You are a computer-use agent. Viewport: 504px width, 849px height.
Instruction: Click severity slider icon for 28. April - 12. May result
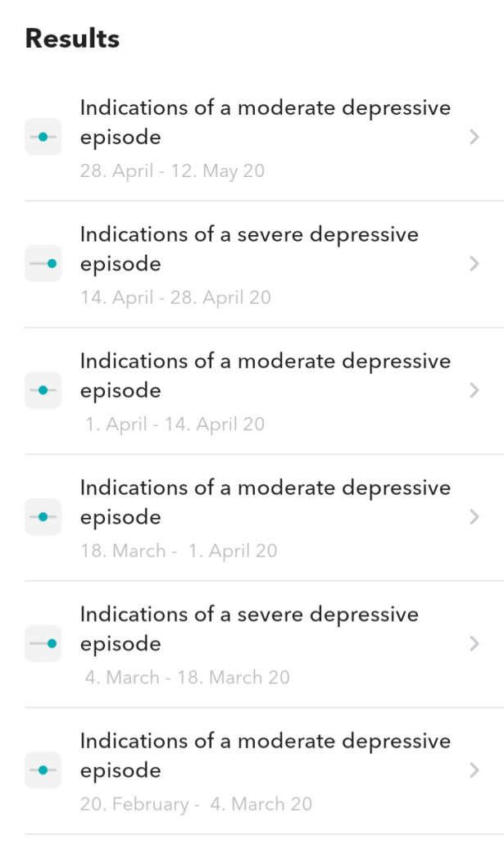click(x=43, y=138)
